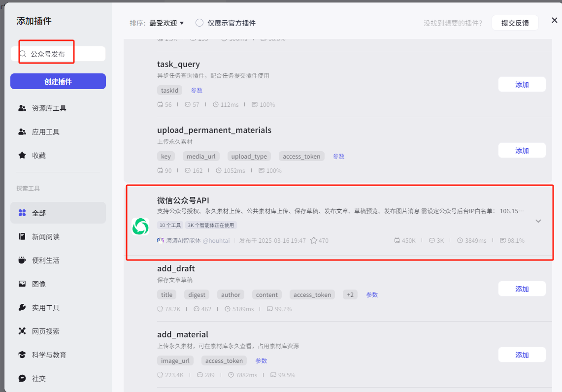Close the 添加插件 dialog with the X
The height and width of the screenshot is (392, 562).
pyautogui.click(x=554, y=20)
